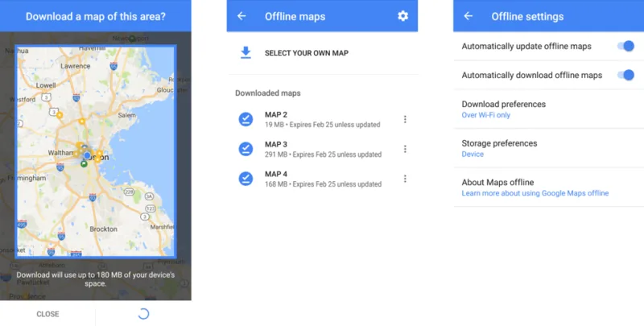Open MAP 4 168 MB details line

pos(324,184)
